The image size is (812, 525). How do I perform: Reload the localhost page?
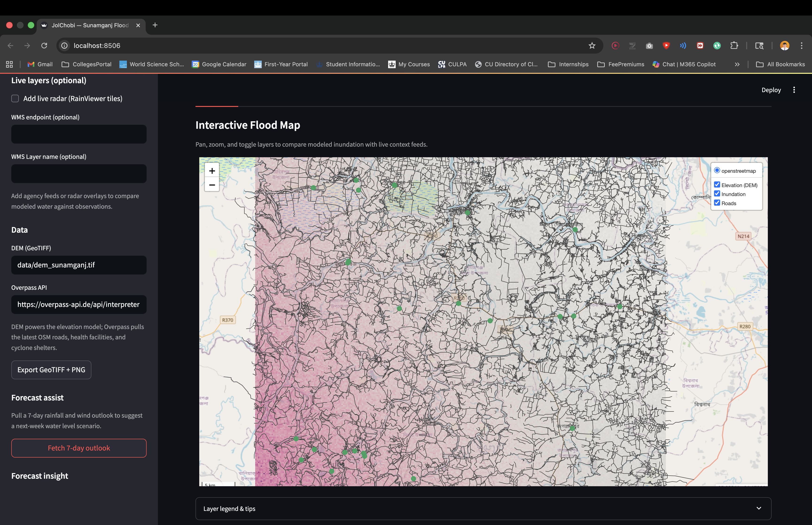click(44, 46)
